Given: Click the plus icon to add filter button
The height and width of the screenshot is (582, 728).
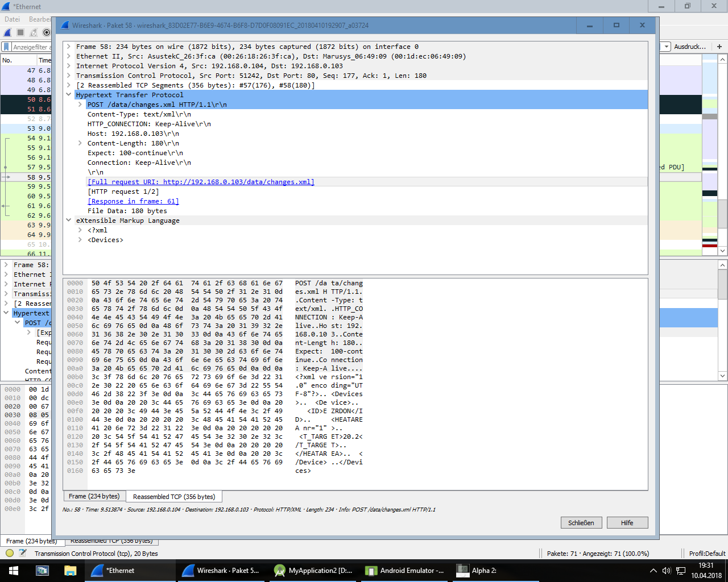Looking at the screenshot, I should [719, 47].
